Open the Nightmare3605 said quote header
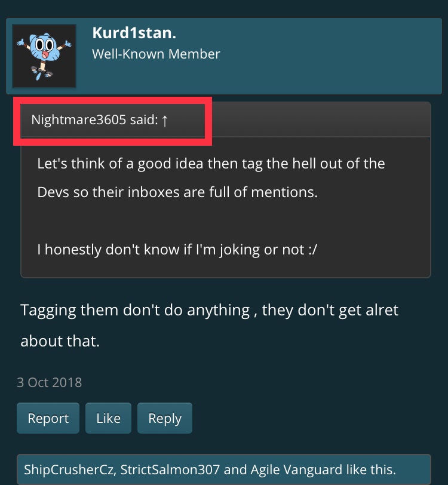The image size is (448, 485). click(99, 120)
